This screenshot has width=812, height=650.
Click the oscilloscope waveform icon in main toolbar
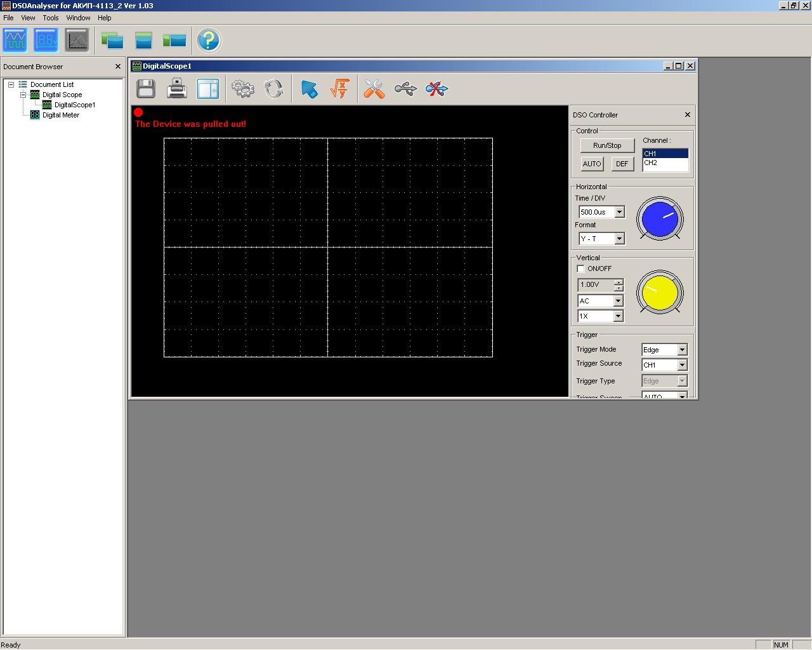pyautogui.click(x=15, y=41)
